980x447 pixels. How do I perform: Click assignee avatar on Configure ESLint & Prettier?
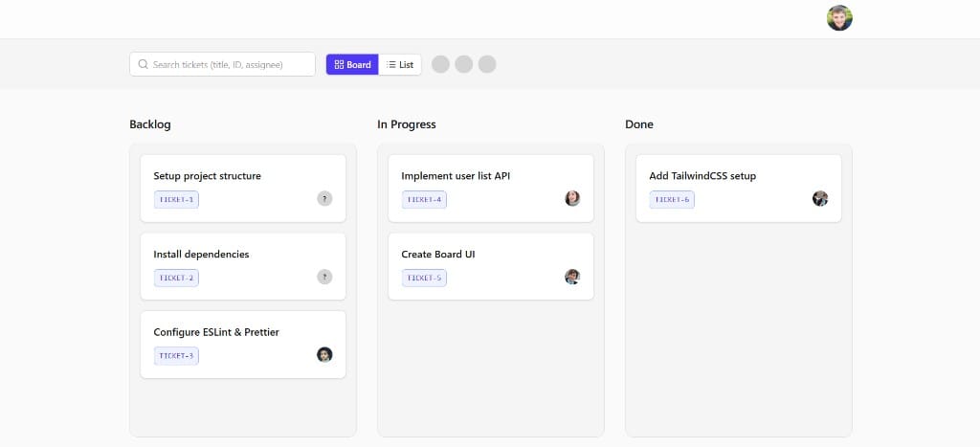324,354
